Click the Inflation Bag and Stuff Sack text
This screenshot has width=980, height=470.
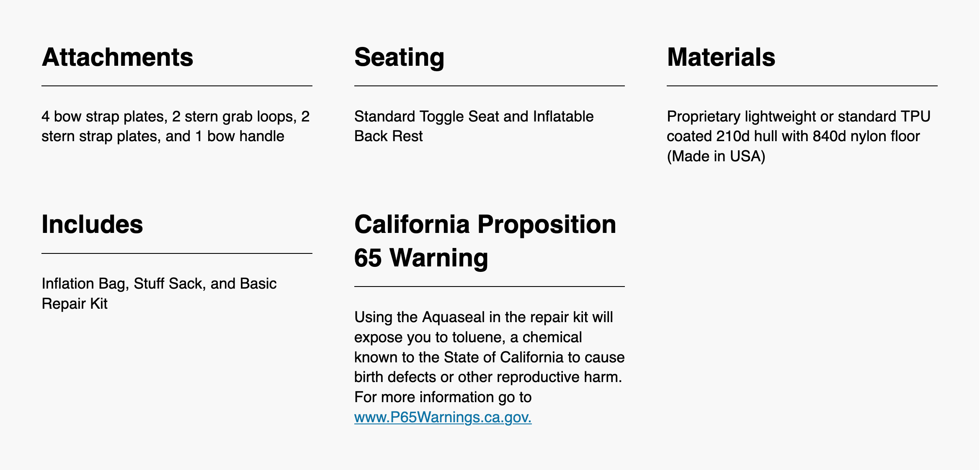click(x=159, y=284)
